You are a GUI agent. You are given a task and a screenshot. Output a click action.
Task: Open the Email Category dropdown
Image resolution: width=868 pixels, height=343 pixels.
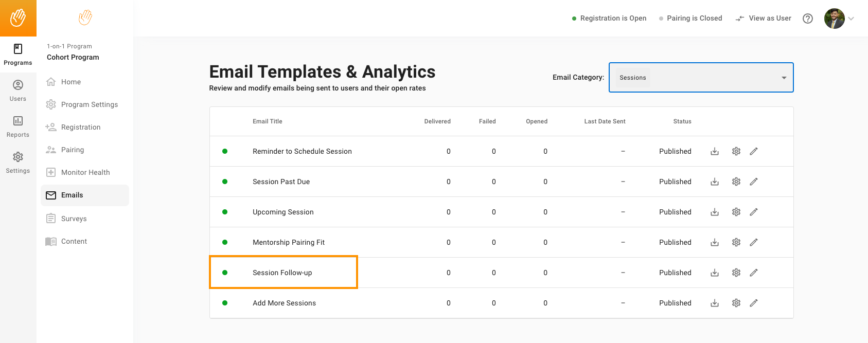[701, 78]
